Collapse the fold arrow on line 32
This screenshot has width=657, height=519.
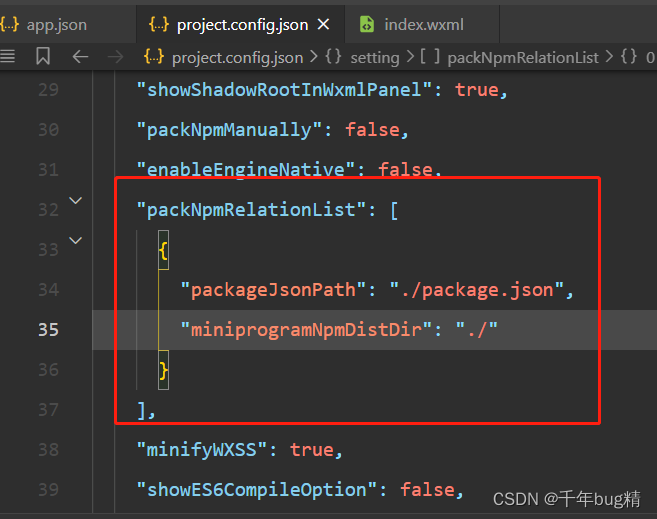(75, 200)
